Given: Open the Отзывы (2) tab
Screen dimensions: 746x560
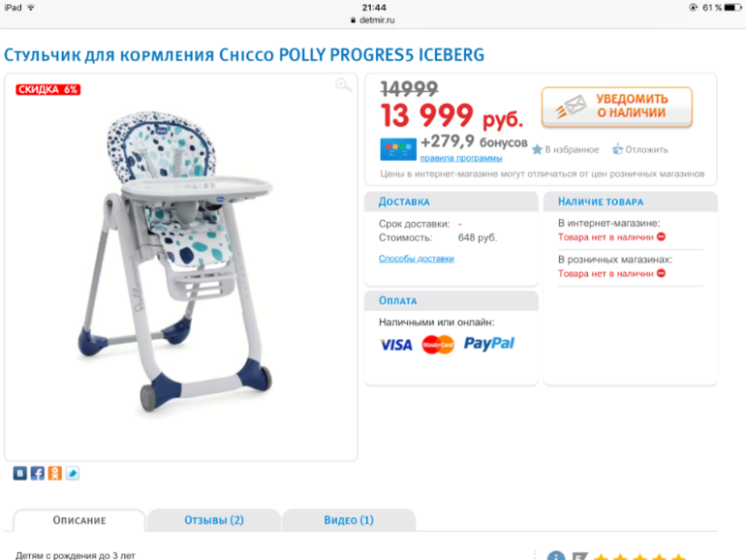Looking at the screenshot, I should [214, 520].
